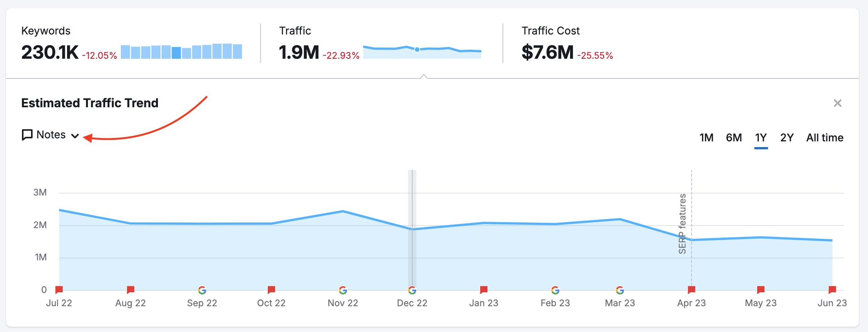Click the Google update icon at Sep 22

click(202, 290)
